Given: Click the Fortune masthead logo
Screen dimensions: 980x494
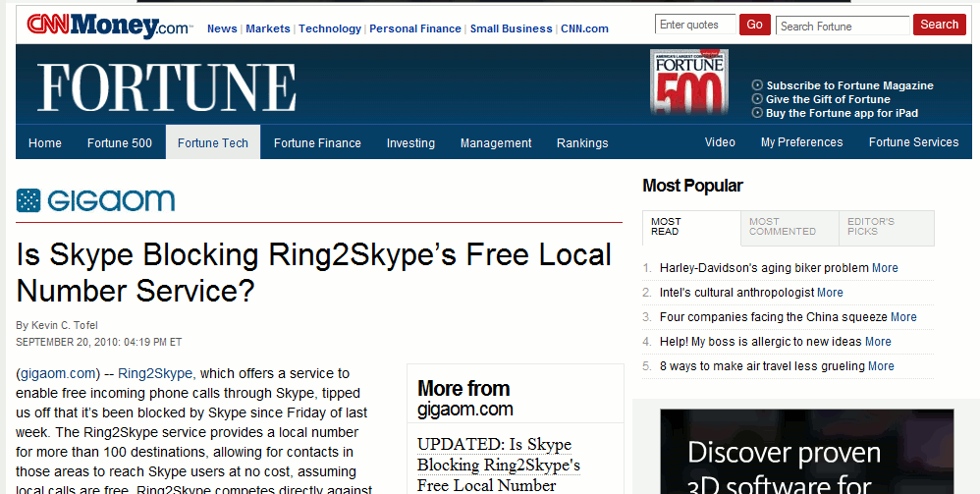Looking at the screenshot, I should [x=167, y=86].
